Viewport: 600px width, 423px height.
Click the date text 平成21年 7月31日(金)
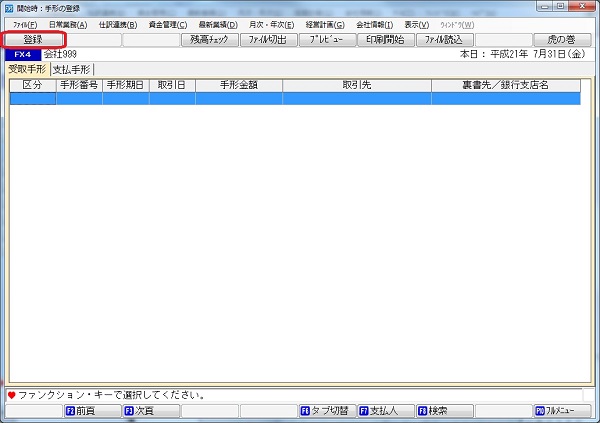tap(538, 54)
